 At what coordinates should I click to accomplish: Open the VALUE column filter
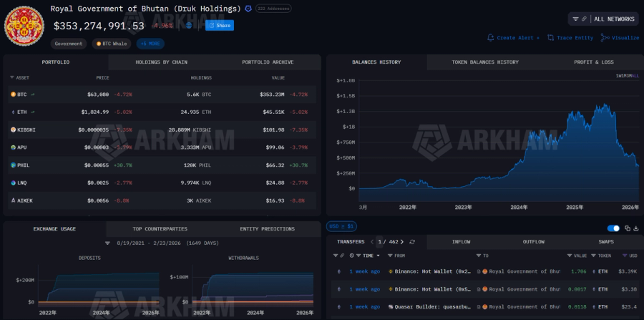pos(570,256)
